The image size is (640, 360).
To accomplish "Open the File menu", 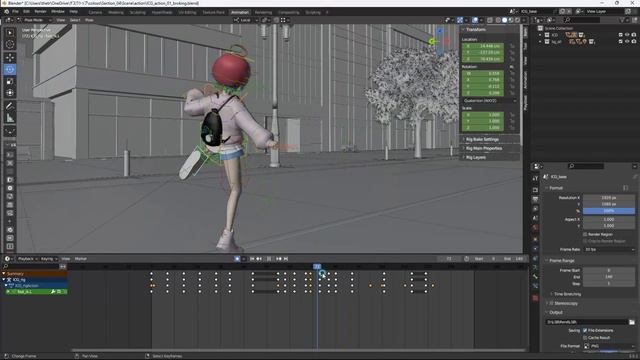I will pyautogui.click(x=15, y=12).
